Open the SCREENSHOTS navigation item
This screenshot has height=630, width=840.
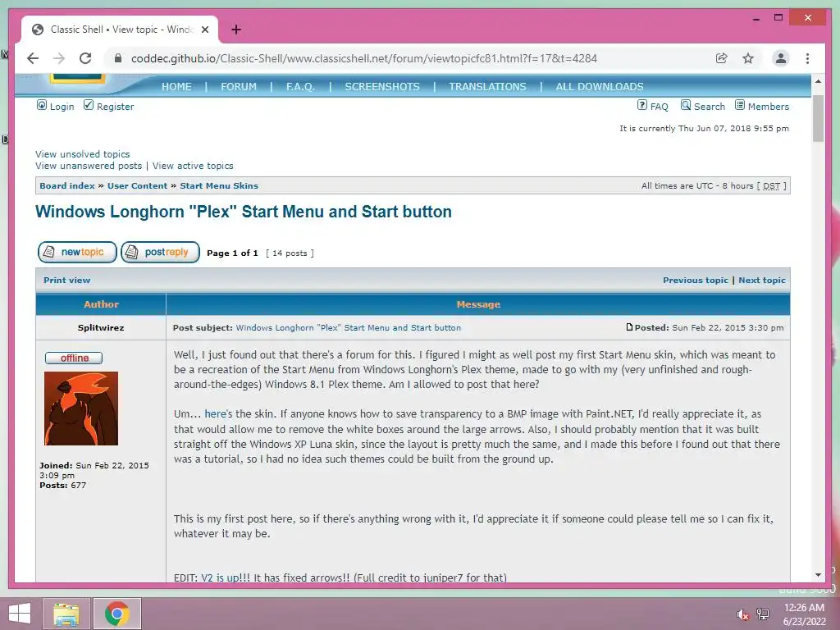click(x=382, y=87)
